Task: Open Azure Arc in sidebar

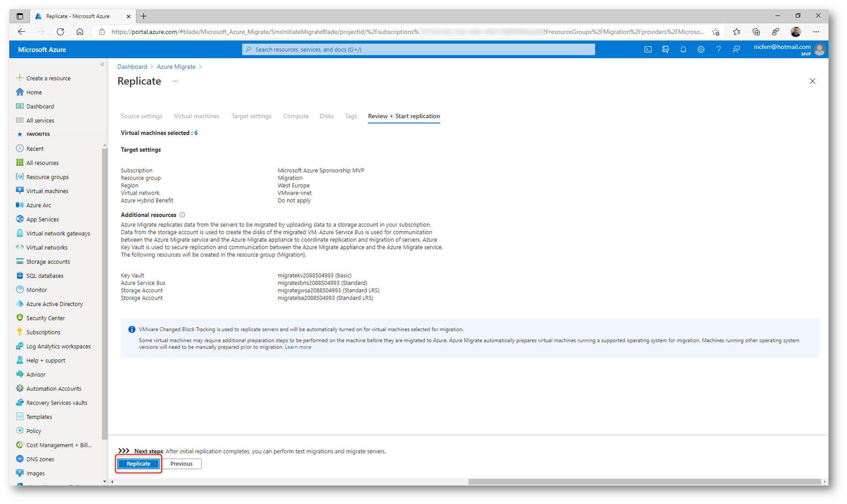Action: (38, 205)
